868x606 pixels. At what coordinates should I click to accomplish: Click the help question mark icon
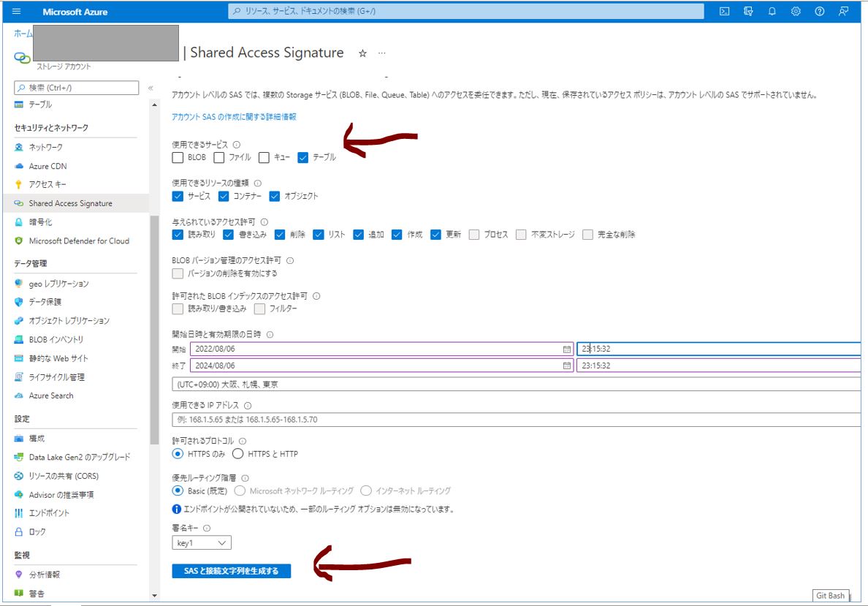point(820,12)
